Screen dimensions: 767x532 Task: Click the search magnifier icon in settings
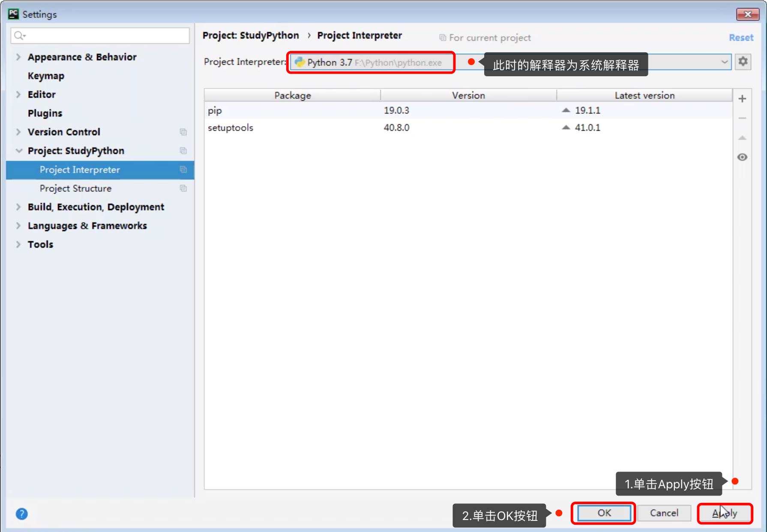click(x=19, y=36)
